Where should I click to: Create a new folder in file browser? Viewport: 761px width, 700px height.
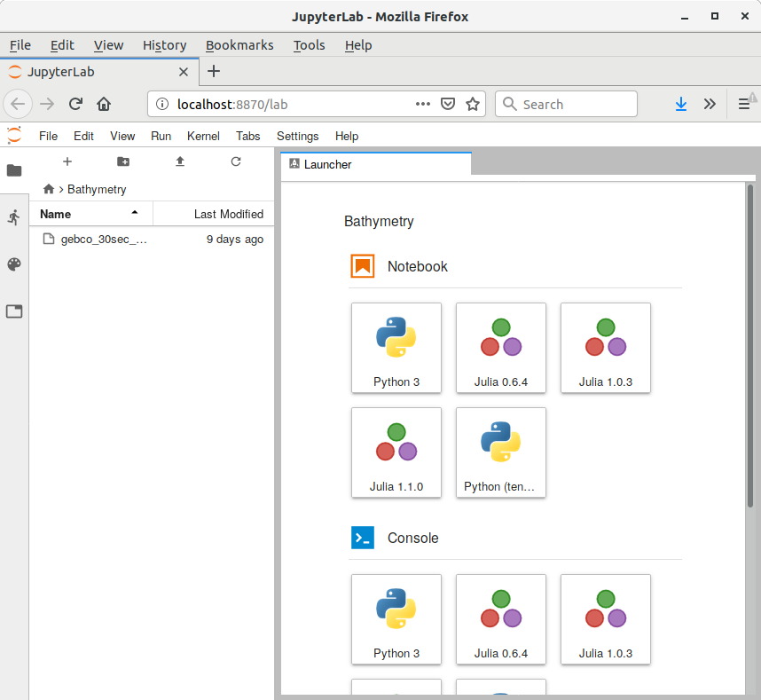[x=123, y=161]
